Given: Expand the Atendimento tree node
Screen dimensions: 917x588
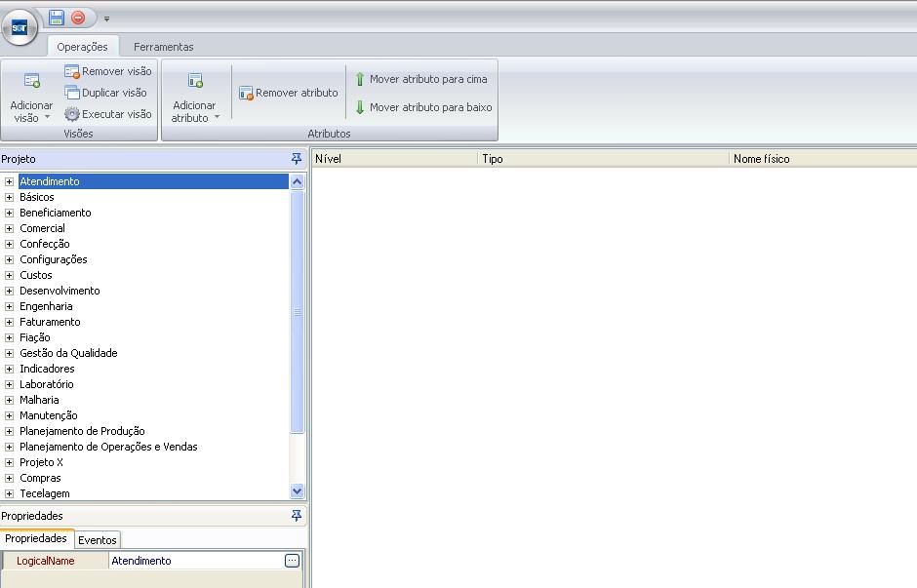Looking at the screenshot, I should coord(9,181).
